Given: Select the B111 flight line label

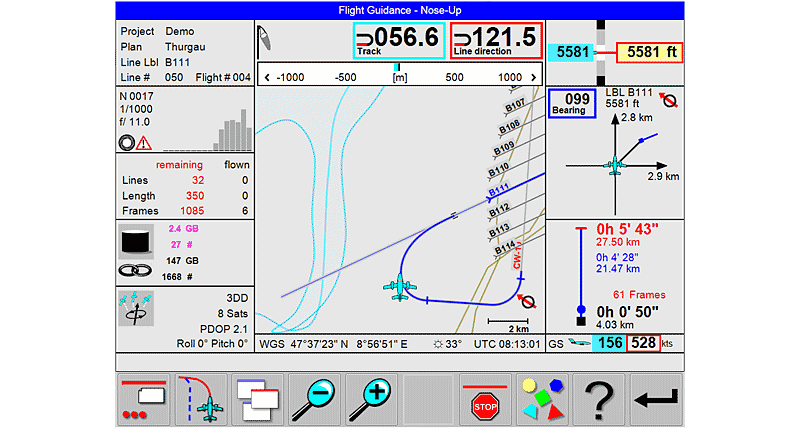Looking at the screenshot, I should tap(498, 190).
